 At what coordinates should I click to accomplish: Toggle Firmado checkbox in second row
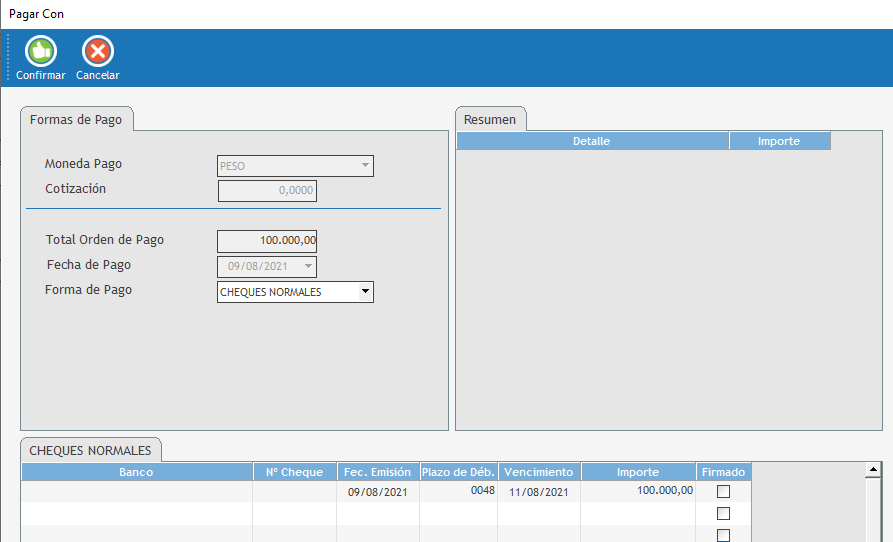click(723, 514)
